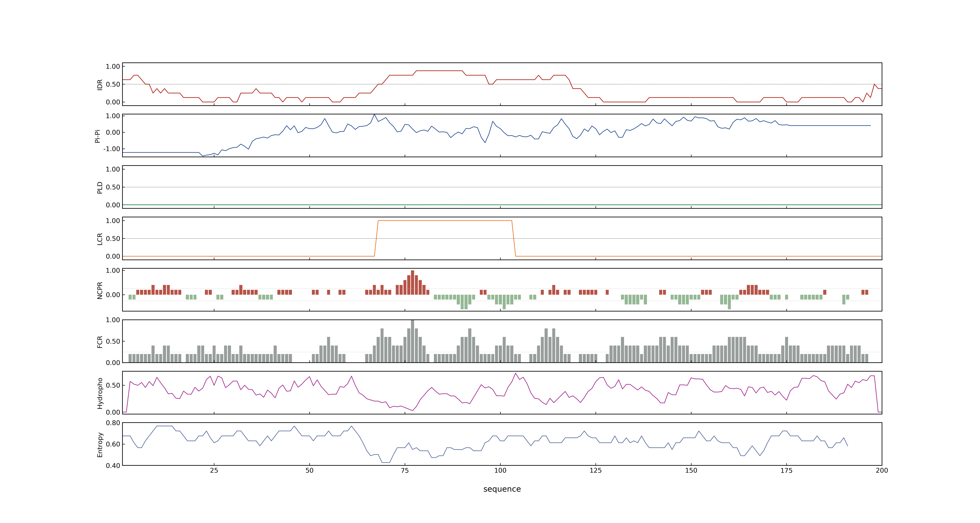This screenshot has height=523, width=980.
Task: Click the tallest red NCPR bar
Action: tap(412, 282)
